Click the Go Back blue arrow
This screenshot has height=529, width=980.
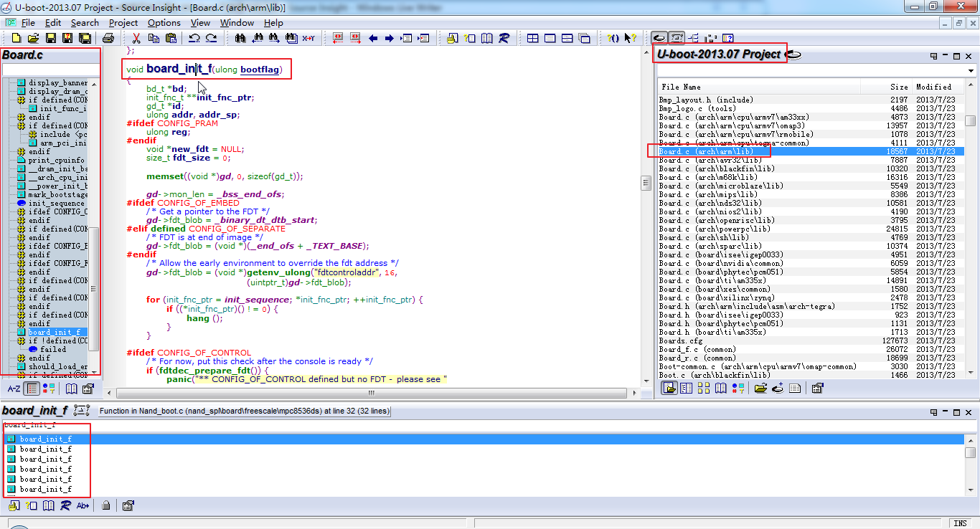(x=373, y=38)
